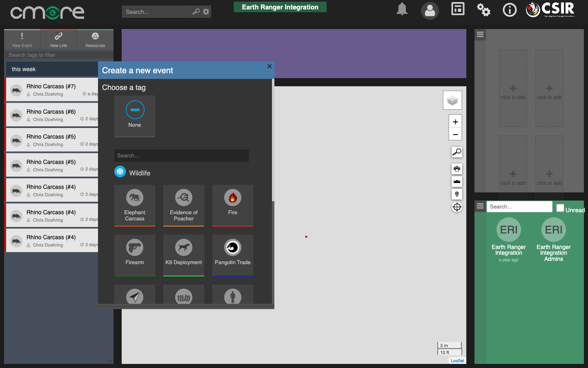Choose the Fire tag
Viewport: 588px width, 368px height.
(x=233, y=205)
